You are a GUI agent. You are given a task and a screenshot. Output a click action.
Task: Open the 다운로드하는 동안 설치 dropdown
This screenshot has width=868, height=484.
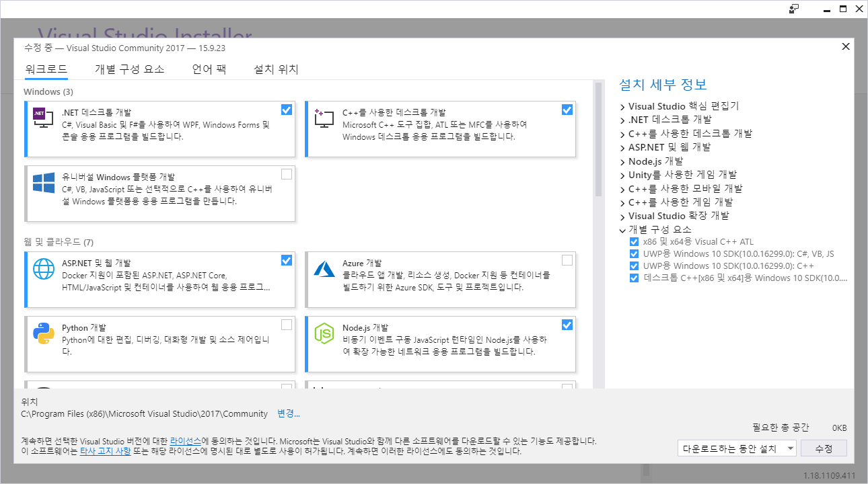pyautogui.click(x=737, y=448)
